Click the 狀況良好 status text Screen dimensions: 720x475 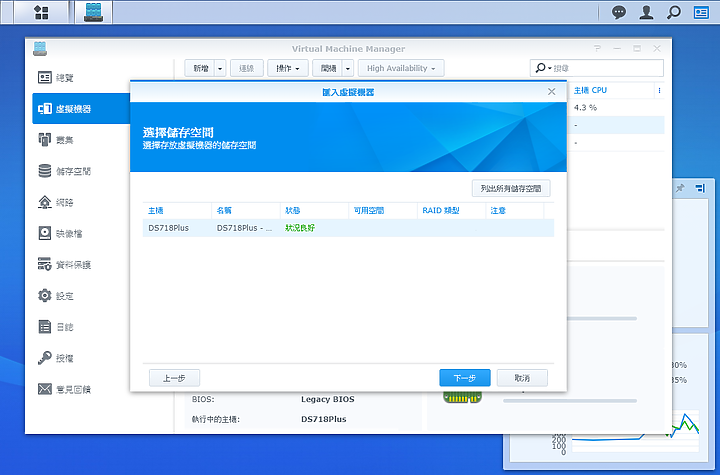pos(300,228)
